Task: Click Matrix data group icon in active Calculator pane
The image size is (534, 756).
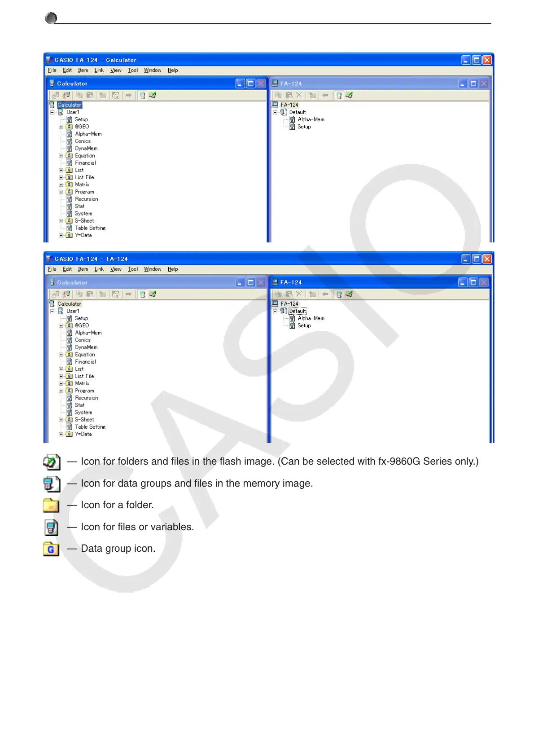Action: (x=70, y=185)
